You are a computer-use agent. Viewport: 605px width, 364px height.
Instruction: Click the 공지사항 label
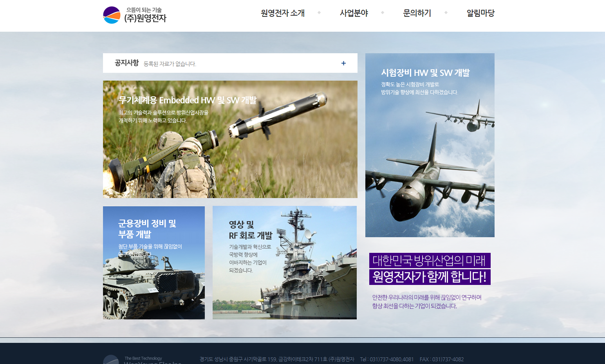click(x=126, y=63)
